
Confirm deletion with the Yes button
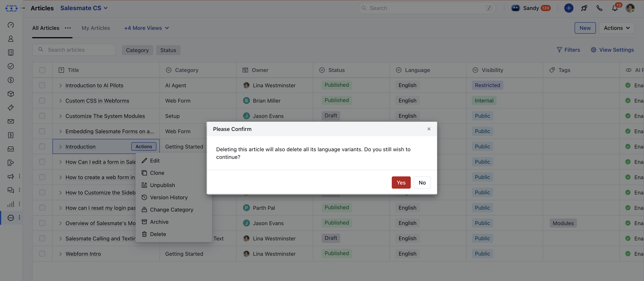(401, 183)
